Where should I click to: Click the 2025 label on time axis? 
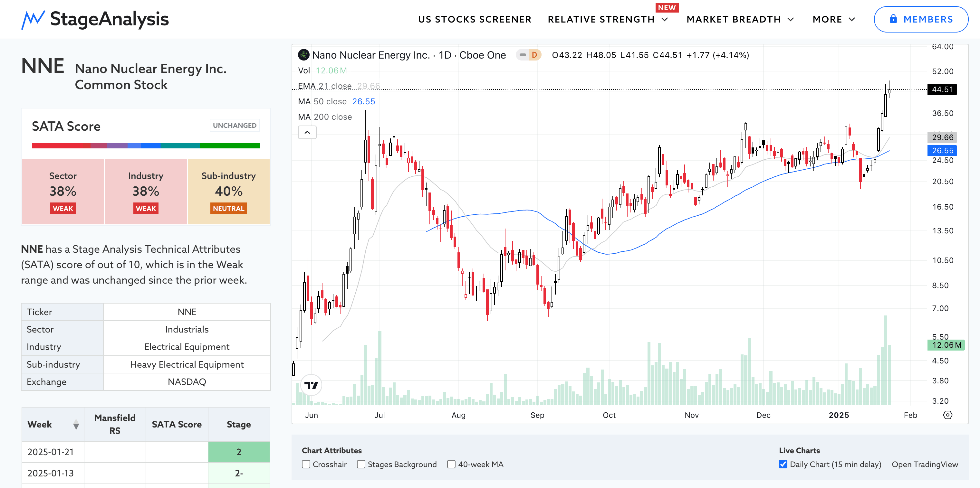(839, 415)
